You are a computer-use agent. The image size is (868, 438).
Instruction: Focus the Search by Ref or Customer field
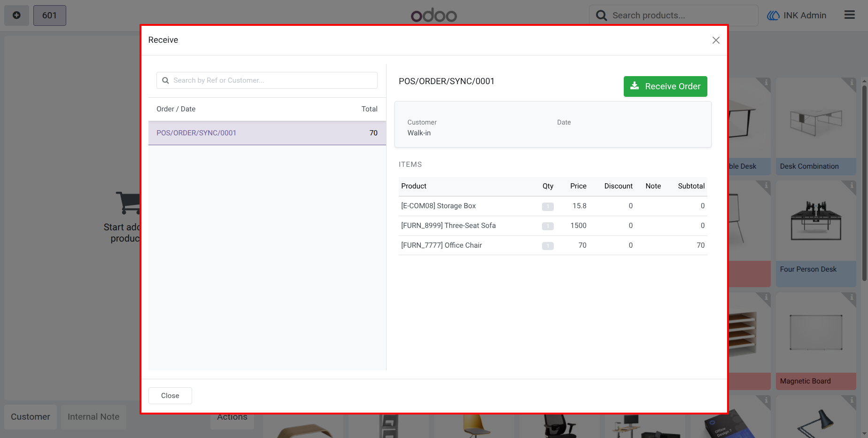click(x=267, y=80)
